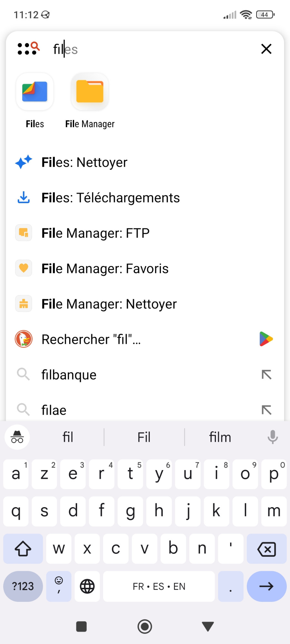Clear search text with X button

266,49
